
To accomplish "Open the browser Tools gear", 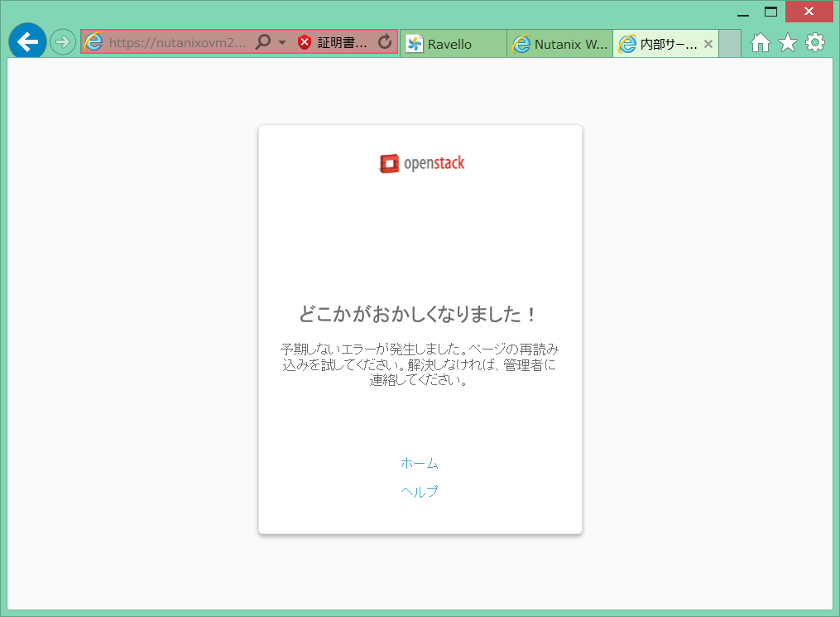I will tap(815, 42).
